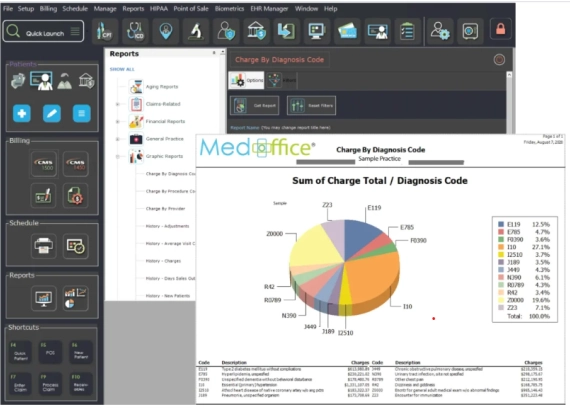Image resolution: width=570 pixels, height=412 pixels.
Task: Click the payment check-with-pen Billing icon
Action: [44, 196]
